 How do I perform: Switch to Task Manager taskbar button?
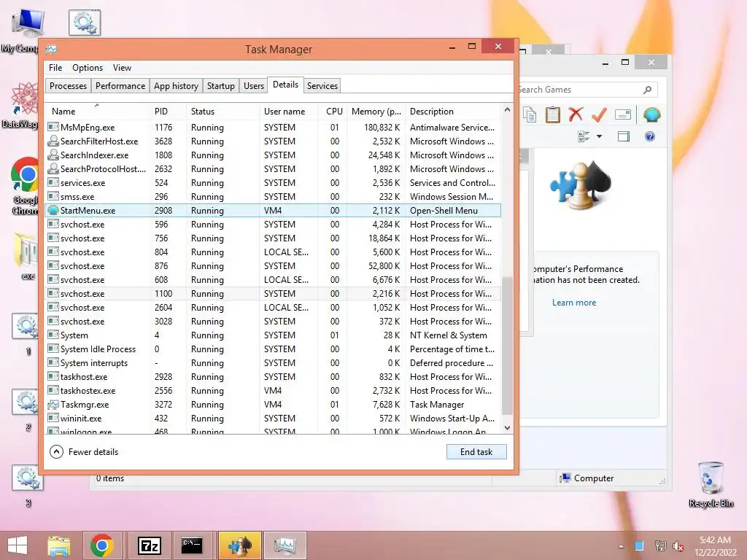(285, 545)
